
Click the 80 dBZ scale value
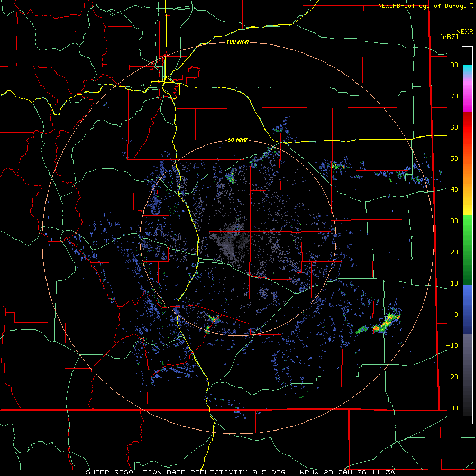(x=454, y=65)
